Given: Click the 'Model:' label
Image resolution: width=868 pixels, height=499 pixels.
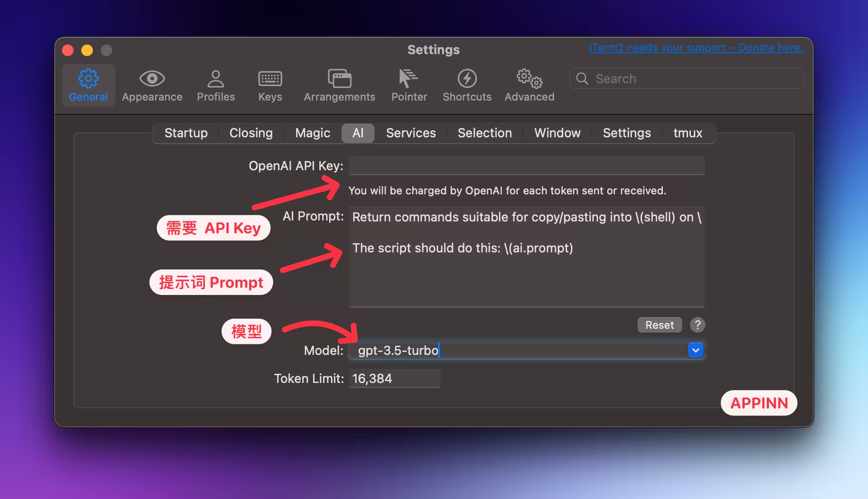Looking at the screenshot, I should (x=323, y=351).
